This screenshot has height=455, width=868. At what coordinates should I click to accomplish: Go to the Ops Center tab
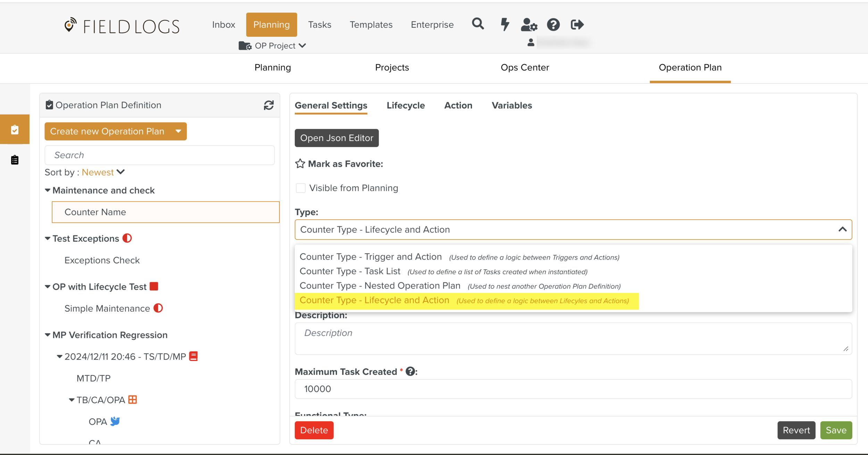[525, 68]
